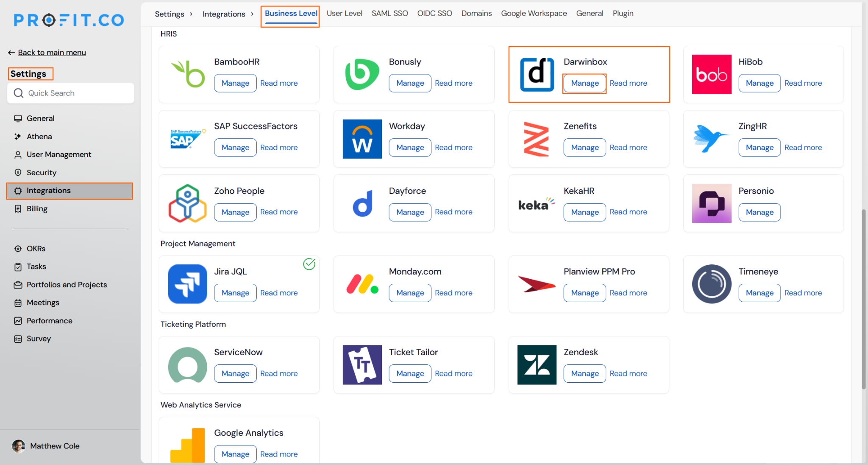The image size is (868, 465).
Task: Click the Darwinbox logo icon
Action: pos(537,74)
